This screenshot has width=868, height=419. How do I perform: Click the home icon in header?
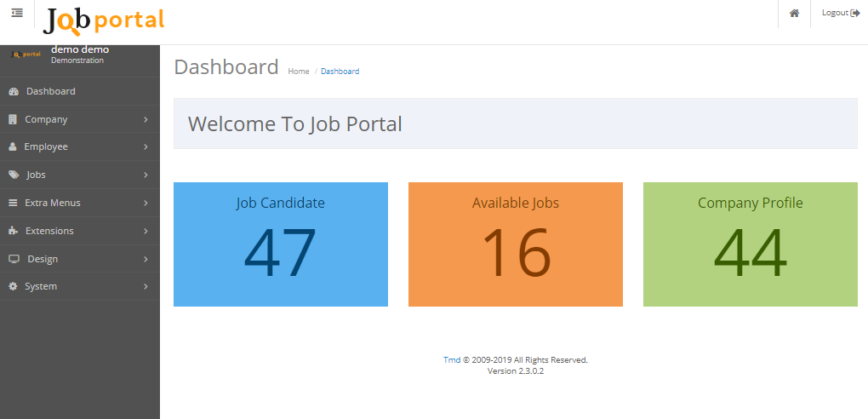coord(794,14)
